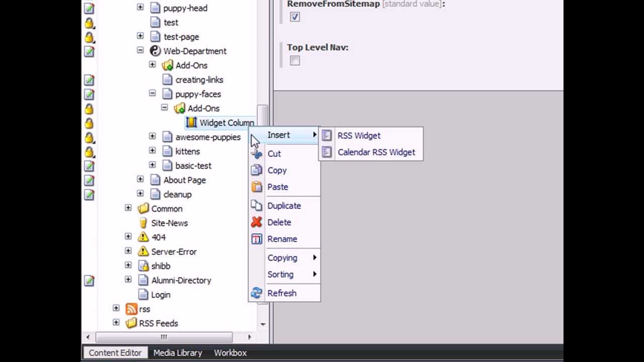
Task: Click the shibb page icon
Action: pos(143,266)
